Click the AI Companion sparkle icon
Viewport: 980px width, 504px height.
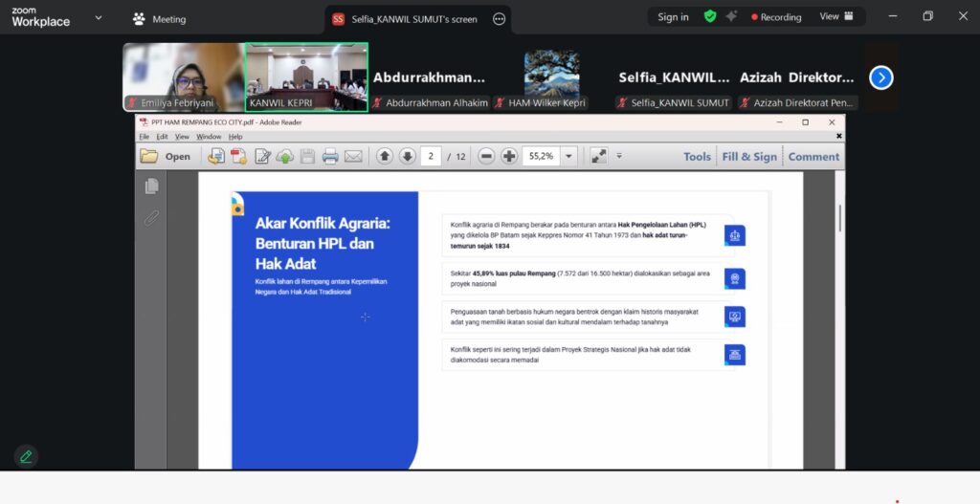pos(731,17)
